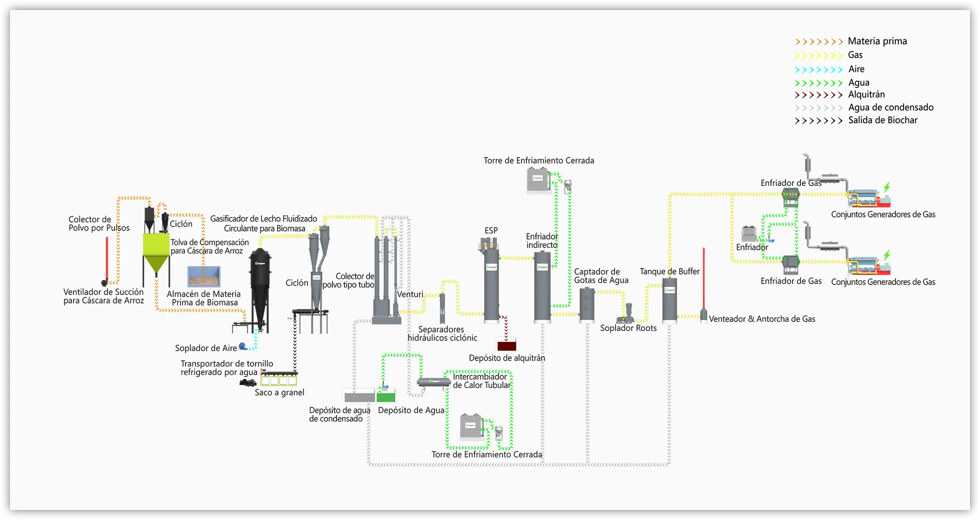Click the biomass raw material storage image
The width and height of the screenshot is (980, 520).
(203, 276)
